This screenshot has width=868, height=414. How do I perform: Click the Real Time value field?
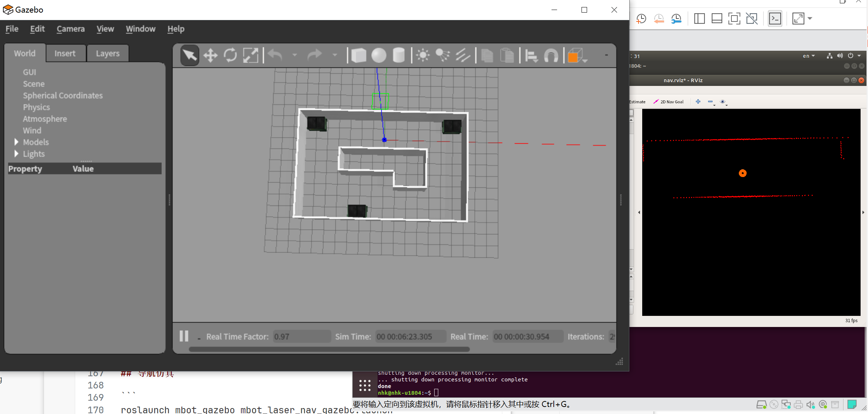coord(528,337)
